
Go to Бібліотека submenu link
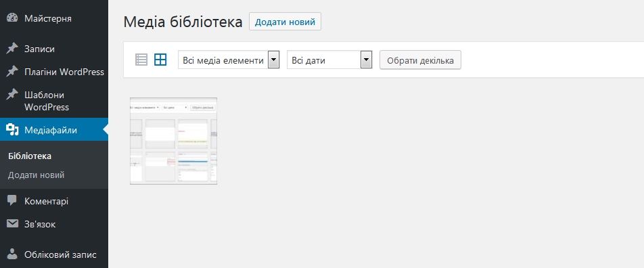point(30,156)
